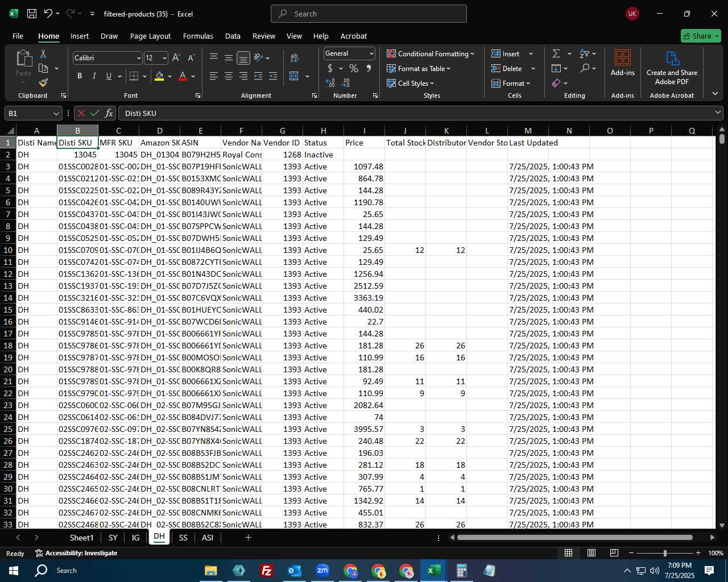The image size is (728, 582).
Task: Click the Increase Indent icon
Action: click(x=273, y=76)
